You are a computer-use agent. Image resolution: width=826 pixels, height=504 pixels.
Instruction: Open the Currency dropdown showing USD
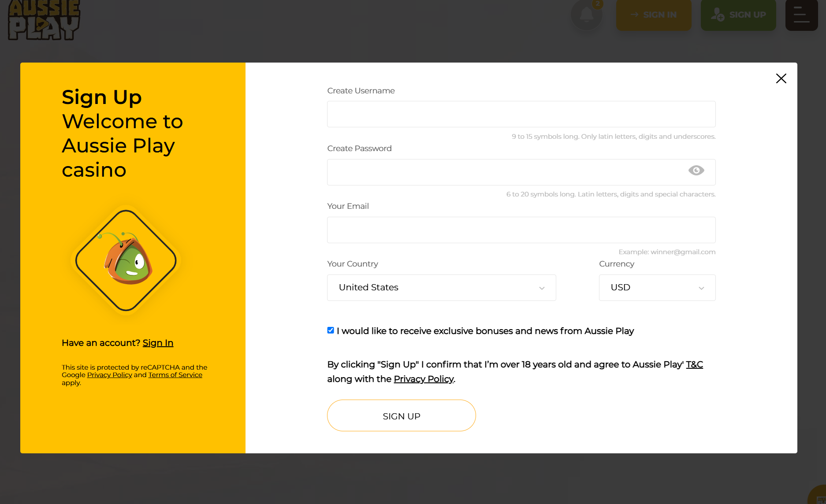[x=657, y=288]
